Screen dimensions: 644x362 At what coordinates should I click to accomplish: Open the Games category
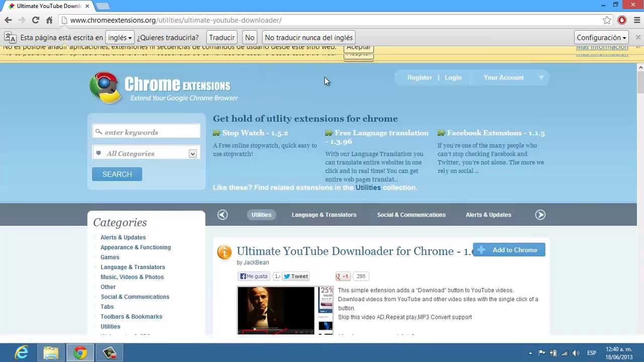click(x=110, y=257)
